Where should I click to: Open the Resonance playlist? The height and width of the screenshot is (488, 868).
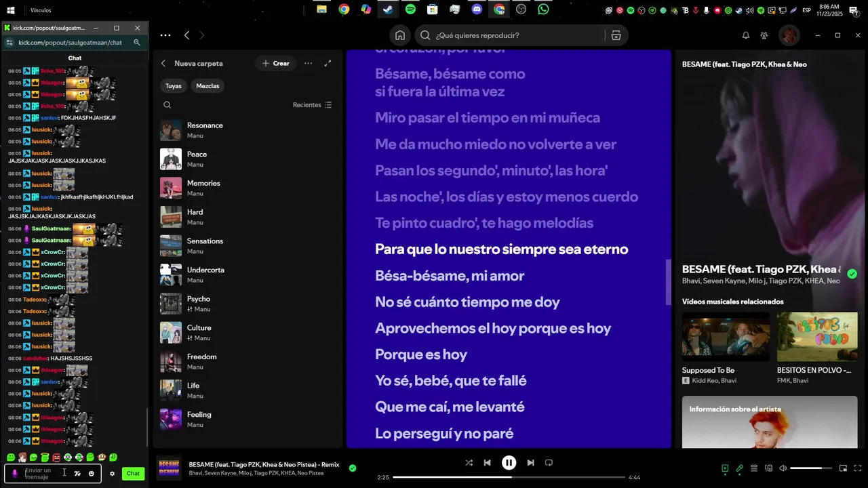click(x=248, y=130)
